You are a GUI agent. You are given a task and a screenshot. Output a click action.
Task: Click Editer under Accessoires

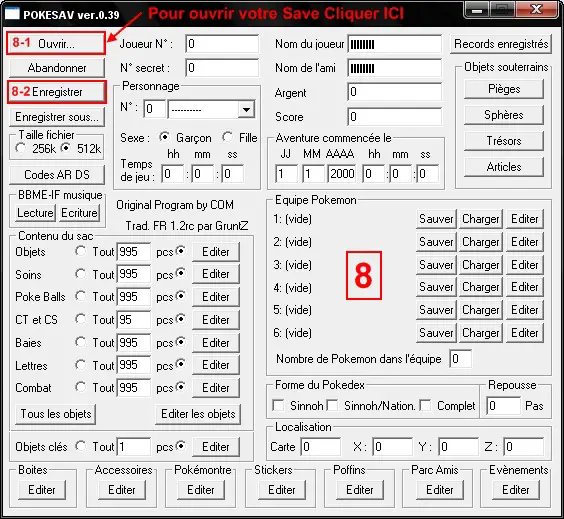122,490
